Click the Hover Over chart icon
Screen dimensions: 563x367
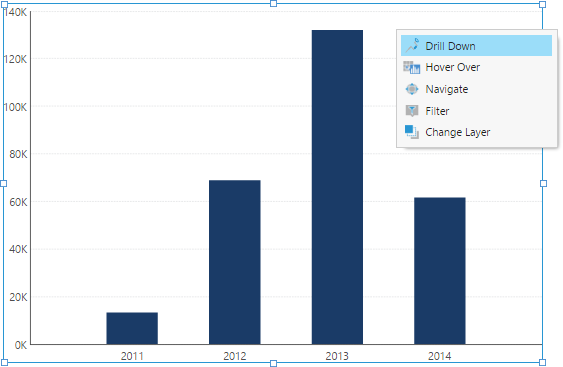point(411,67)
